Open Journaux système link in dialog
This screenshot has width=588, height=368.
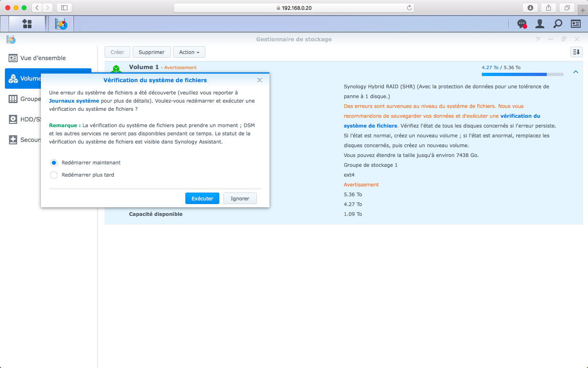click(x=74, y=101)
